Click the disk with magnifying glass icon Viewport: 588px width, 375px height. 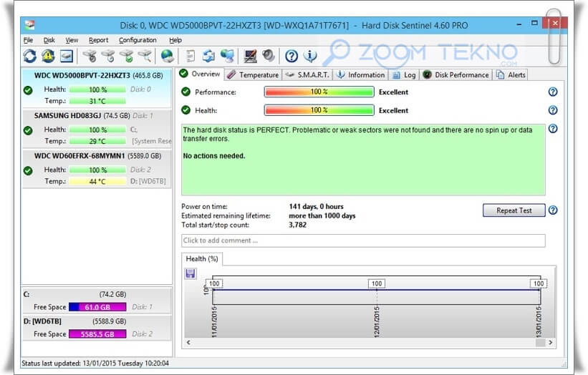[145, 57]
